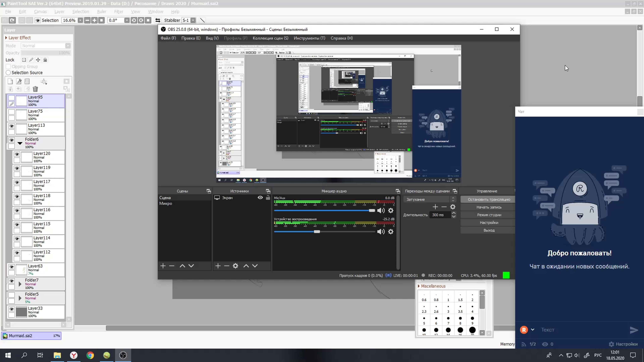Rotate the SAI canvas clockwise
The width and height of the screenshot is (644, 362).
coord(141,20)
